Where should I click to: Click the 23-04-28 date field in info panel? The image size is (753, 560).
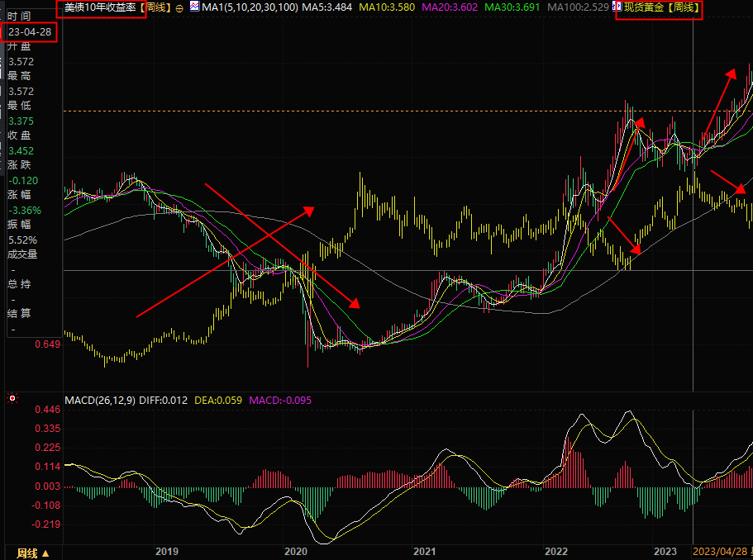pyautogui.click(x=30, y=32)
